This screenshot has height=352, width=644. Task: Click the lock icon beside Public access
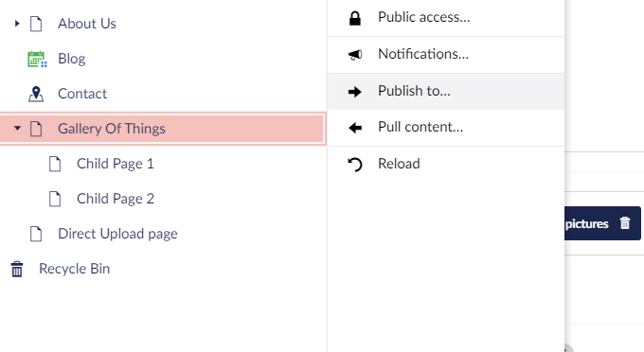pos(355,18)
